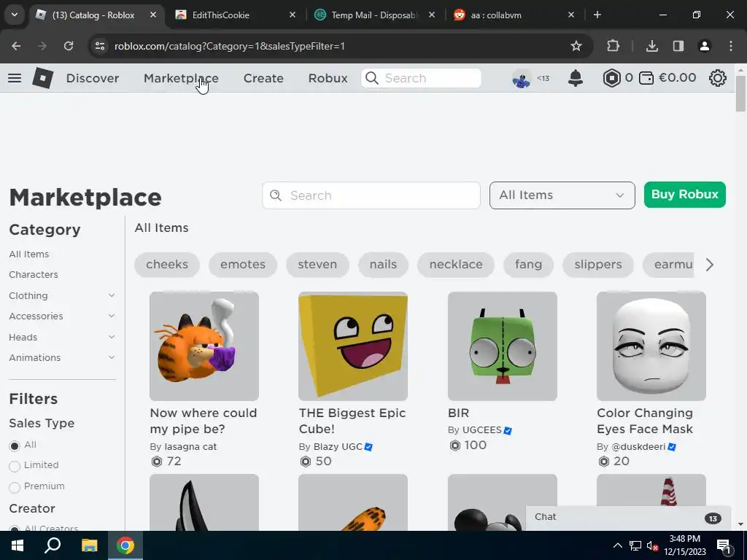Viewport: 747px width, 560px height.
Task: Open Chrome profile icon
Action: 705,46
